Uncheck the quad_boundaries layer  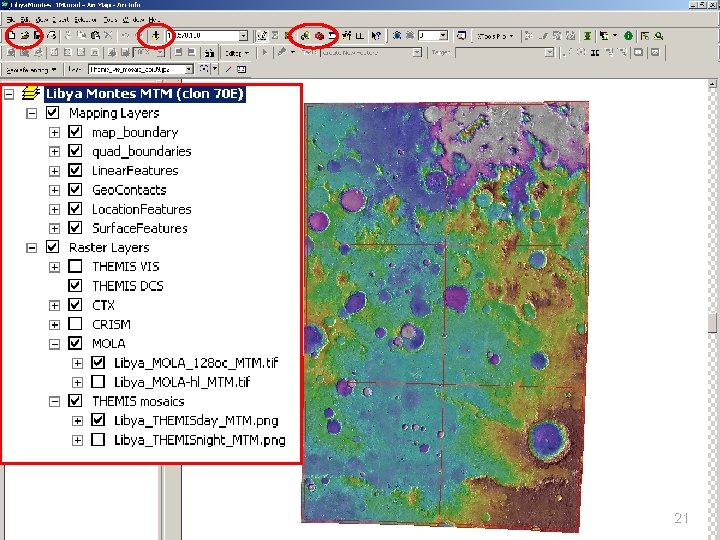click(75, 151)
